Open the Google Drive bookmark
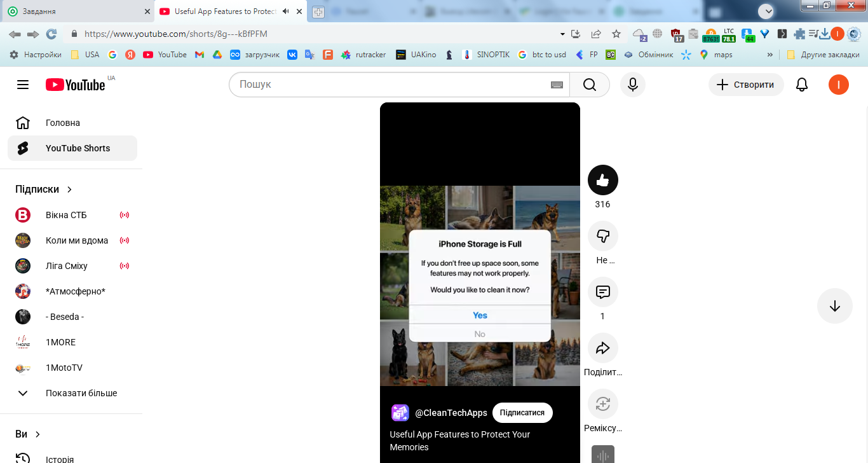Viewport: 868px width, 463px height. 217,55
